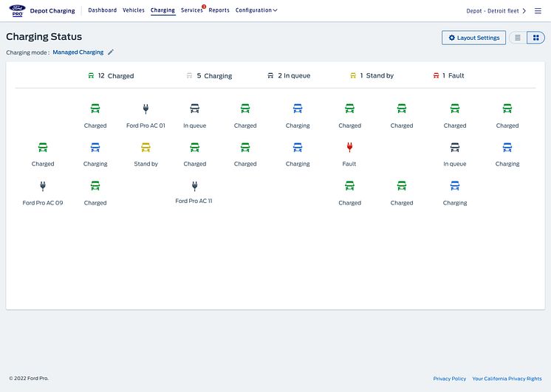The image size is (551, 392).
Task: Open the Privacy Policy link
Action: click(449, 379)
